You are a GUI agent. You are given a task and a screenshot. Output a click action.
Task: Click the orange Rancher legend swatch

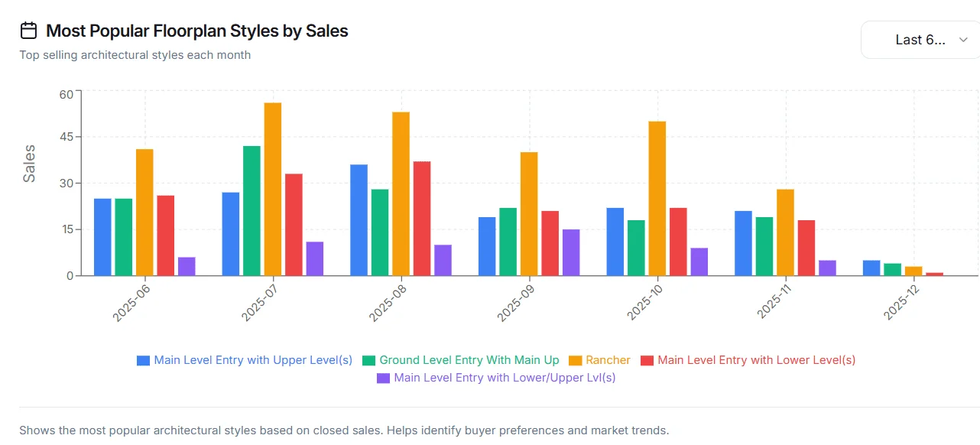(x=573, y=360)
